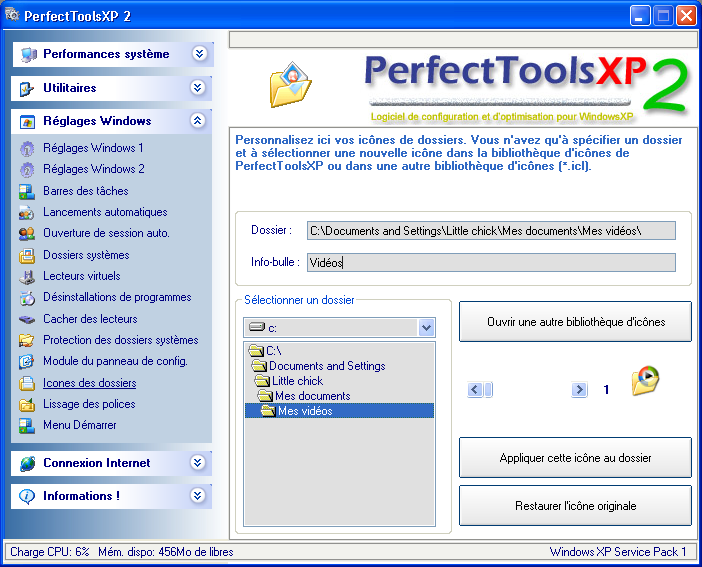This screenshot has height=567, width=702.
Task: Click the Info-bulle text field
Action: pyautogui.click(x=491, y=262)
